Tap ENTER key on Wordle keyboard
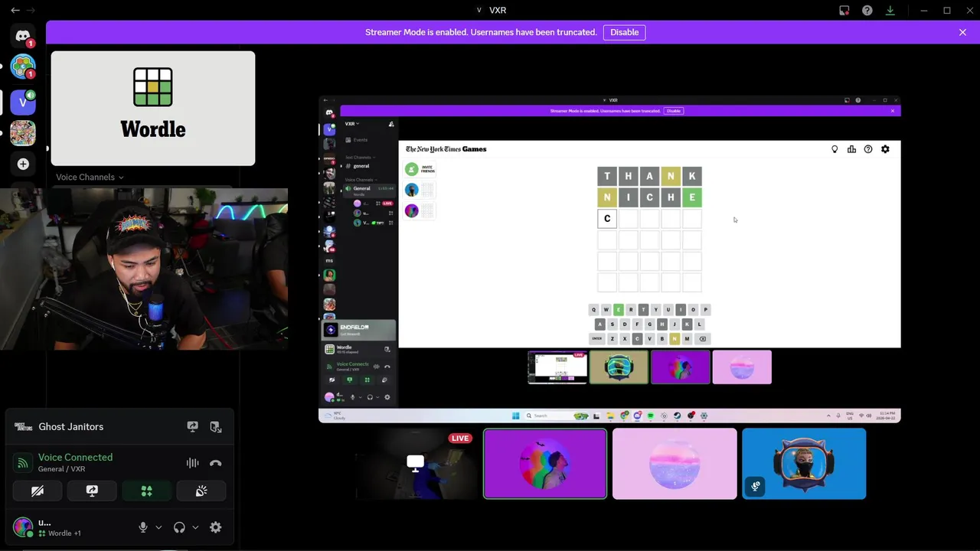 click(x=597, y=338)
